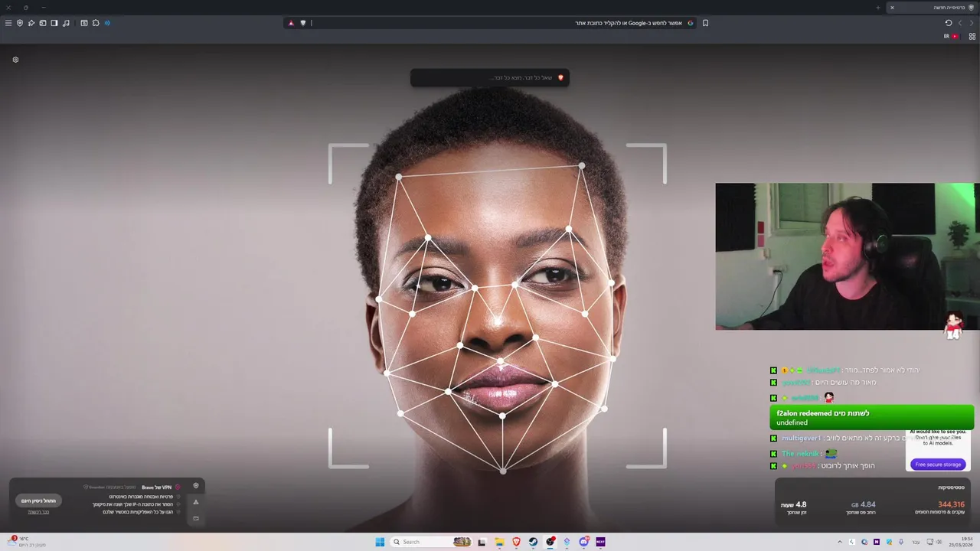Click the Brave VPN start trial button
This screenshot has height=551, width=980.
[38, 500]
